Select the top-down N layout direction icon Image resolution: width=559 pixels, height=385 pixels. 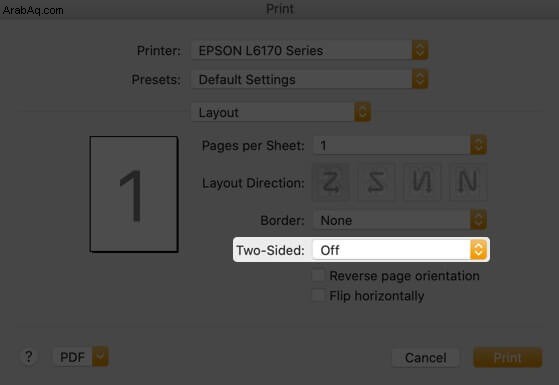[x=468, y=182]
